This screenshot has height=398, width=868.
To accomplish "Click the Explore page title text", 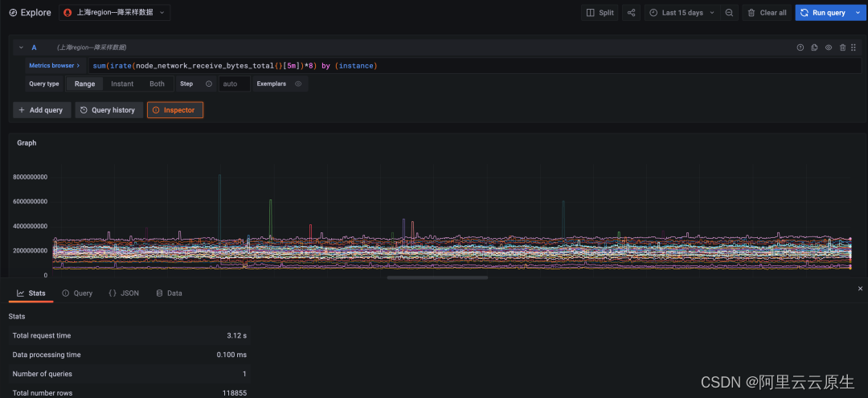I will point(36,12).
